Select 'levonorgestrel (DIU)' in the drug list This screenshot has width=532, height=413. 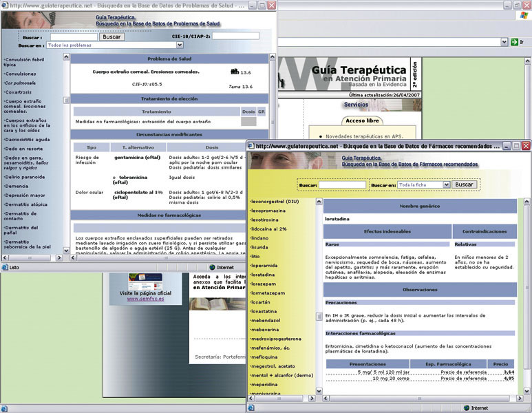click(x=275, y=202)
